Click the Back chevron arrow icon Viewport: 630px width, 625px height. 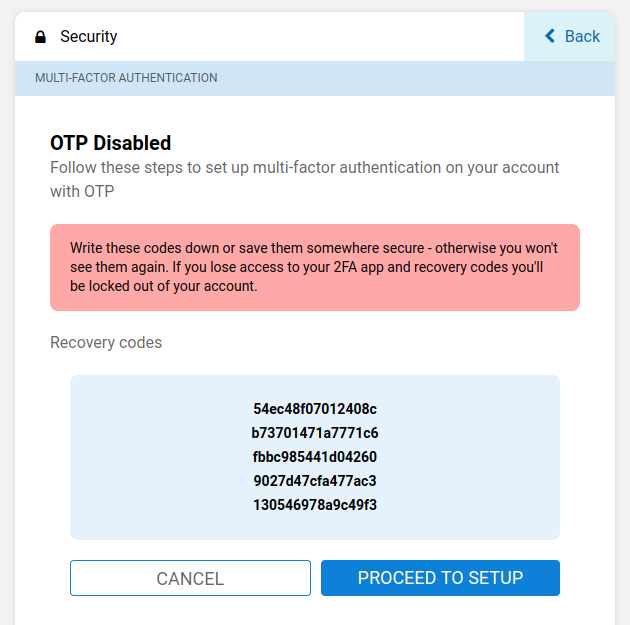[x=549, y=36]
